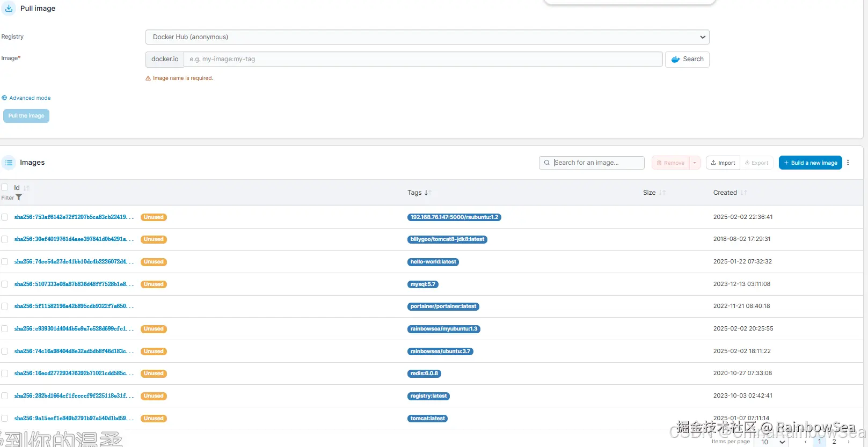Open the Registry dropdown Docker Hub

tap(427, 37)
